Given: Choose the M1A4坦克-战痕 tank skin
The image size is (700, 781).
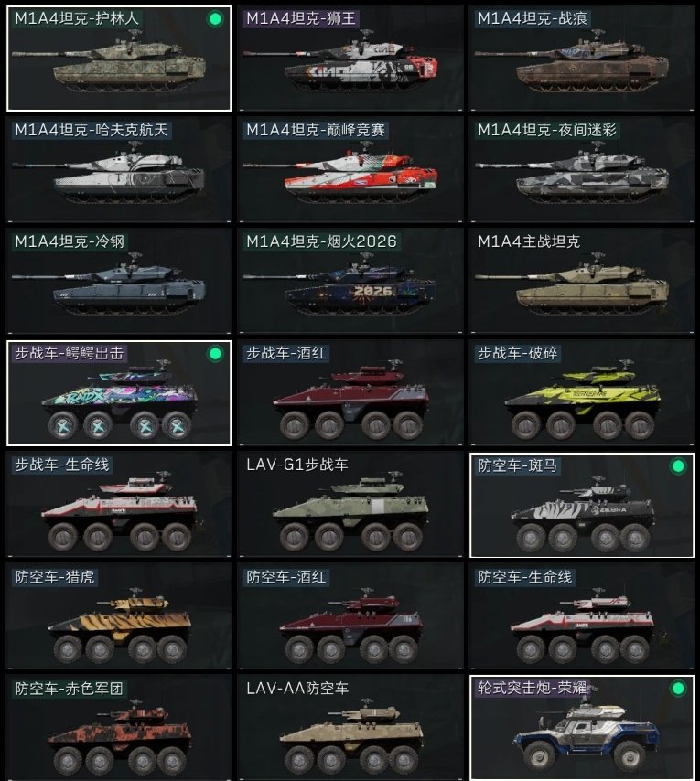Looking at the screenshot, I should (x=582, y=59).
